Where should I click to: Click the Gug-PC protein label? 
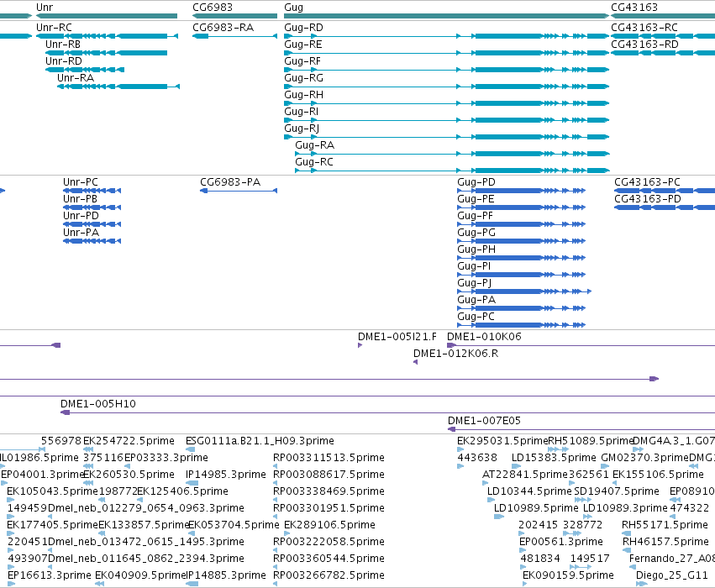click(476, 317)
